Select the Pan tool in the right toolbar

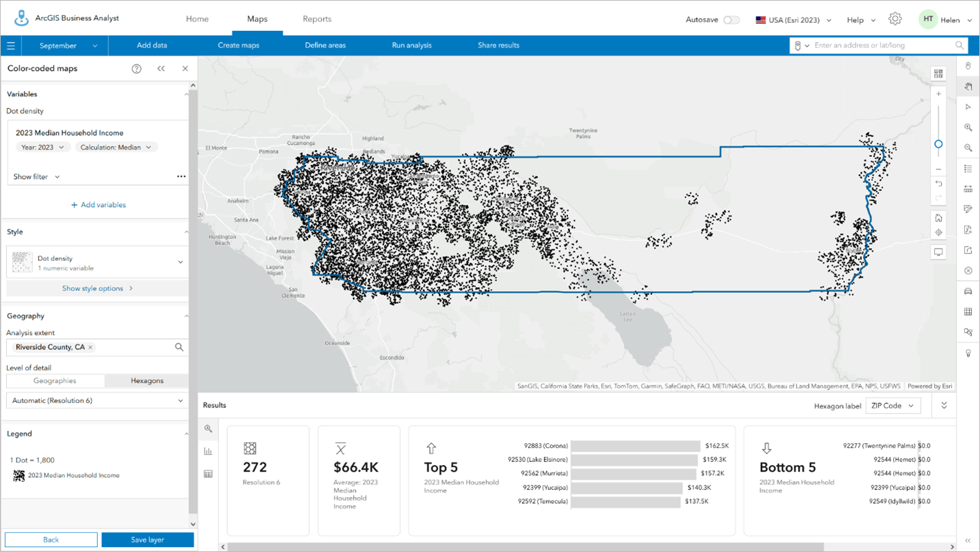click(x=968, y=86)
